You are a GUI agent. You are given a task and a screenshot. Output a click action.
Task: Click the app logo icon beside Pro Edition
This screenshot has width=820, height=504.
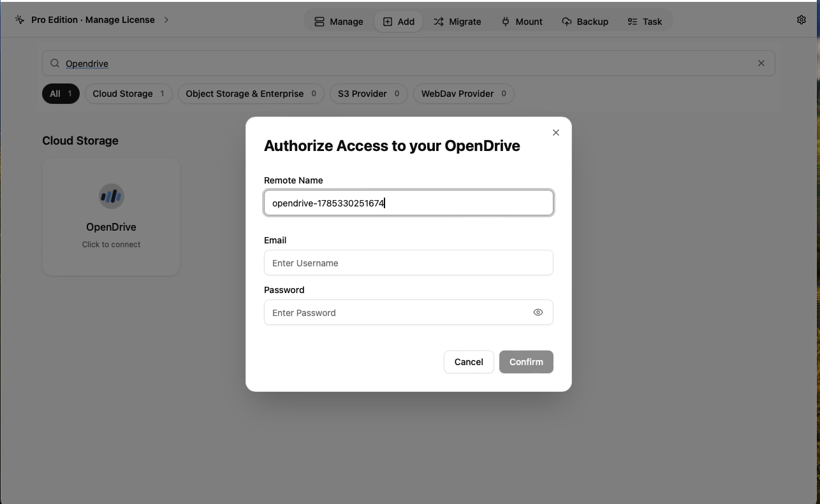20,20
